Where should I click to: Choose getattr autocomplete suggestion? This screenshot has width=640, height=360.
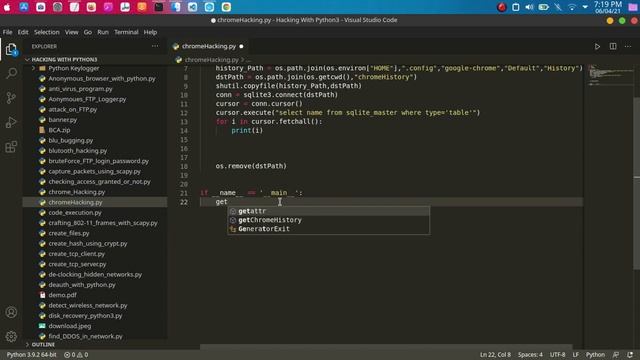pos(329,211)
